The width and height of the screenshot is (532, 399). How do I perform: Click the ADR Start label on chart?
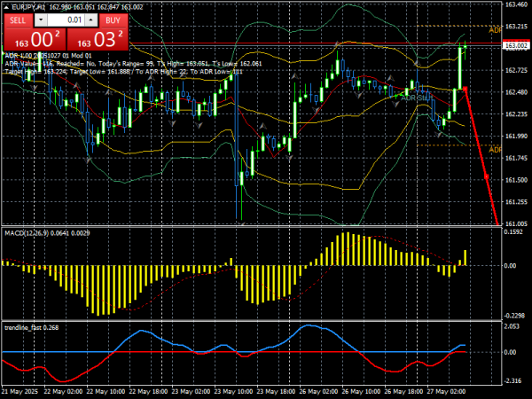[x=417, y=98]
